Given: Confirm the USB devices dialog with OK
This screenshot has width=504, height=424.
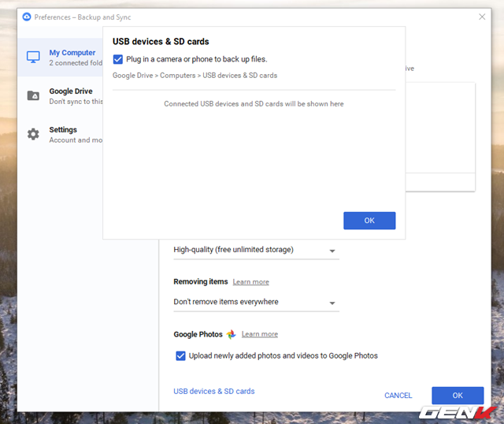Looking at the screenshot, I should 369,221.
